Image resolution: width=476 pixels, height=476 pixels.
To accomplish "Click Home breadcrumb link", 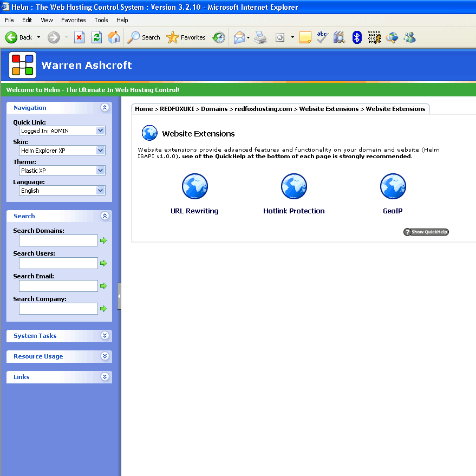I will (x=144, y=109).
